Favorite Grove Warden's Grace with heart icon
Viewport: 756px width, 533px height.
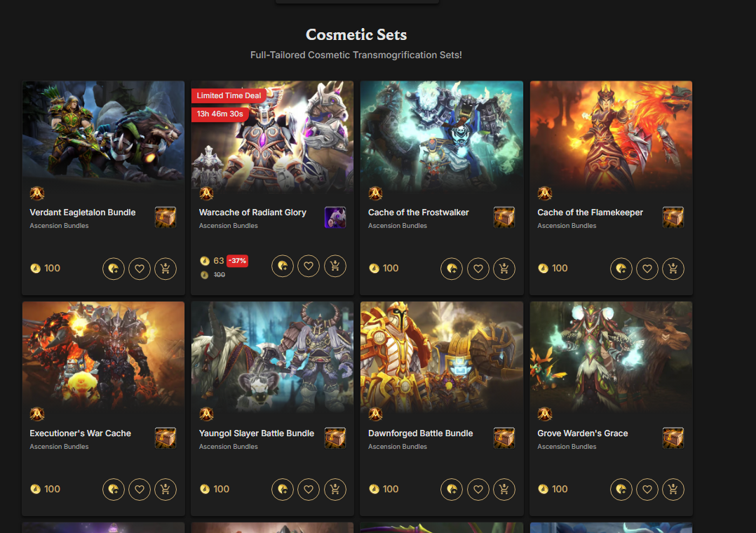(x=647, y=490)
